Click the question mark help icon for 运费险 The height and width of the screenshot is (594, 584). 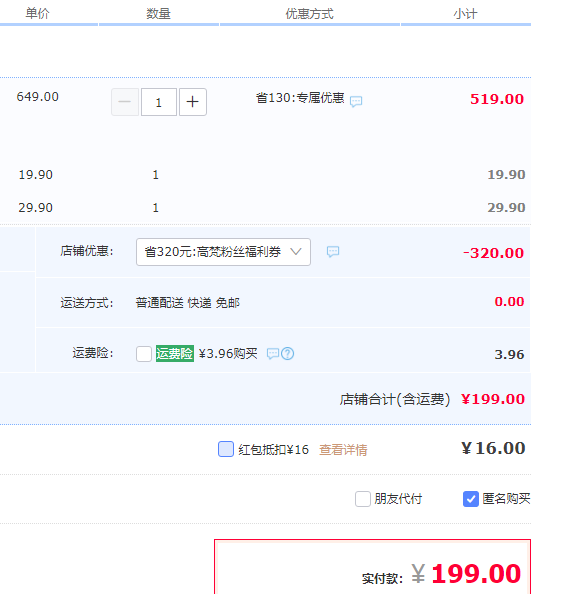coord(288,354)
